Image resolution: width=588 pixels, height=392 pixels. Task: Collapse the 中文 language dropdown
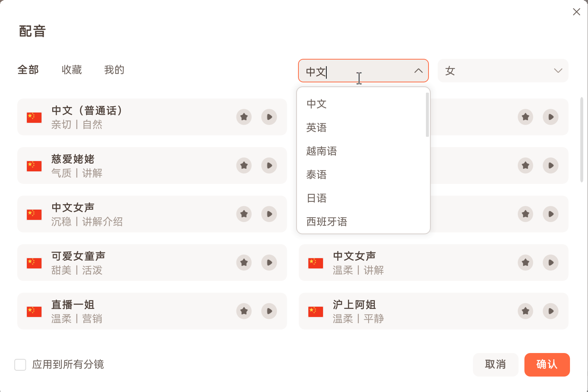pos(418,71)
